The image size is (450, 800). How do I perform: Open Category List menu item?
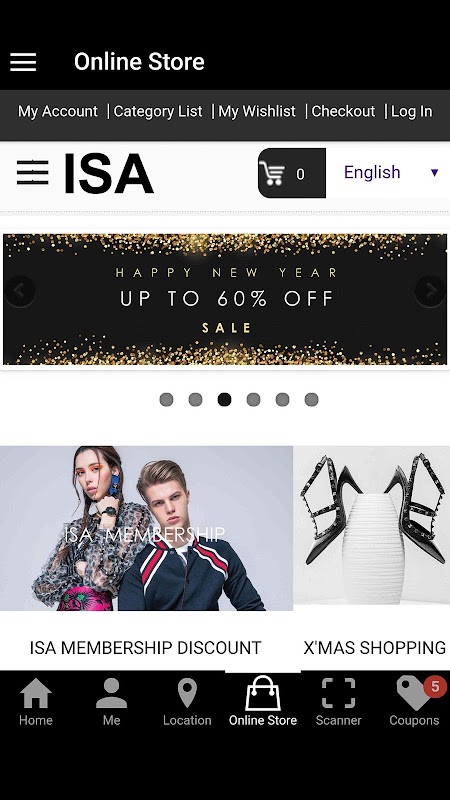click(x=158, y=111)
